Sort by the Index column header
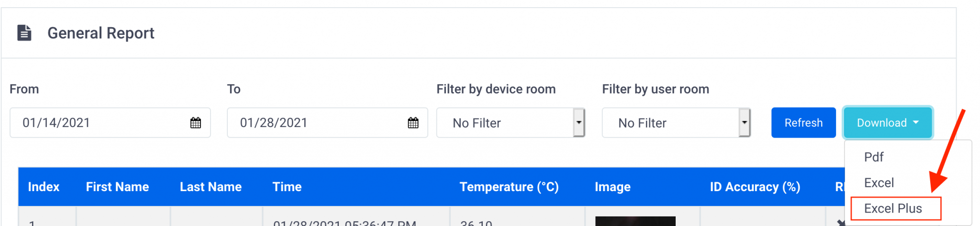This screenshot has width=980, height=226. [44, 187]
